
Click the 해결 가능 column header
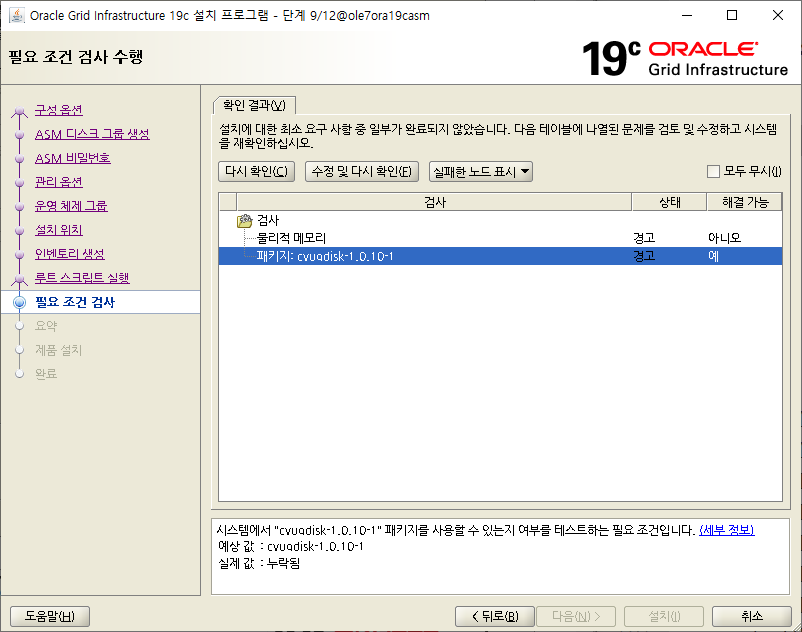pos(745,202)
